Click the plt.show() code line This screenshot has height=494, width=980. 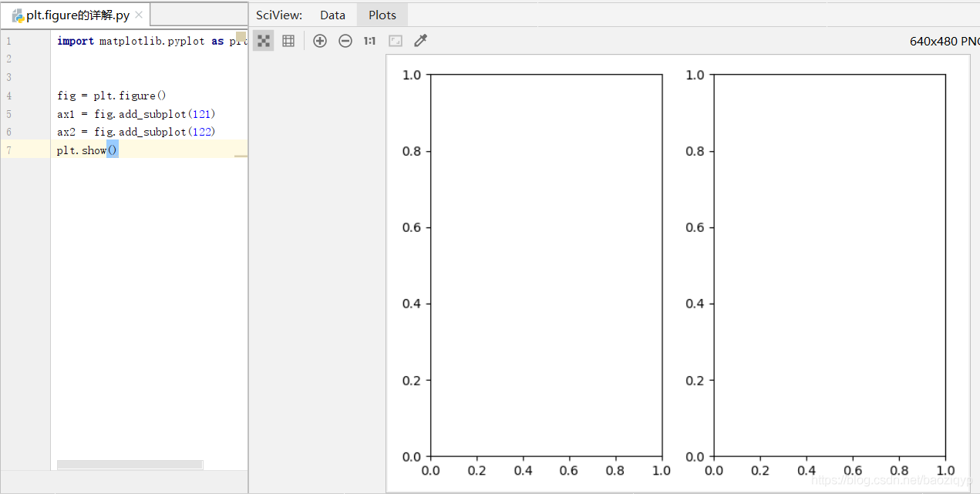[87, 150]
